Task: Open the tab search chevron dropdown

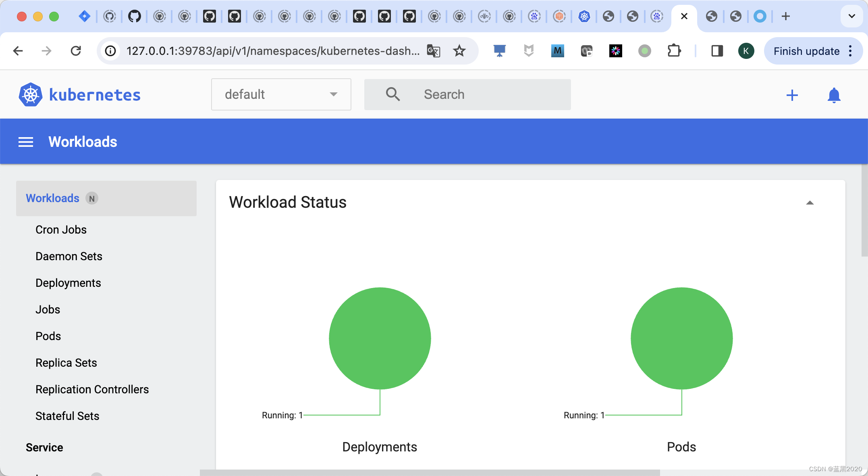Action: tap(851, 16)
